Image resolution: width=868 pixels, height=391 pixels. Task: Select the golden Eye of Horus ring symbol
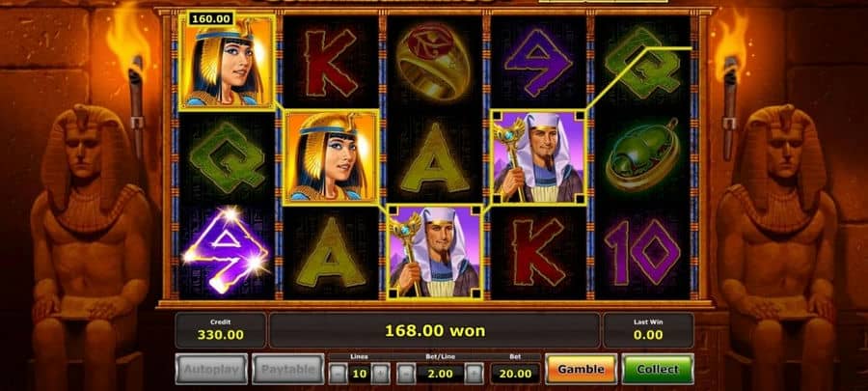[434, 61]
